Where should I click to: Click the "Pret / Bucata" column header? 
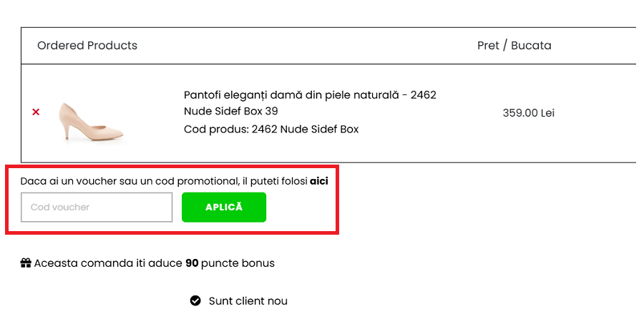[514, 46]
